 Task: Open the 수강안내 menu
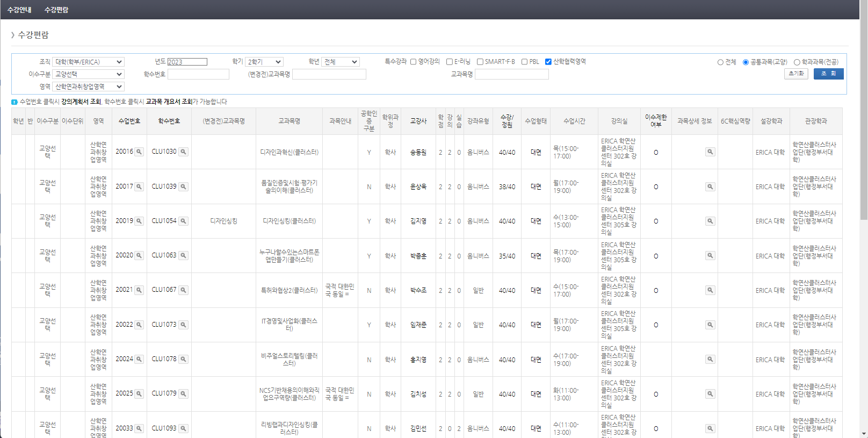tap(19, 10)
